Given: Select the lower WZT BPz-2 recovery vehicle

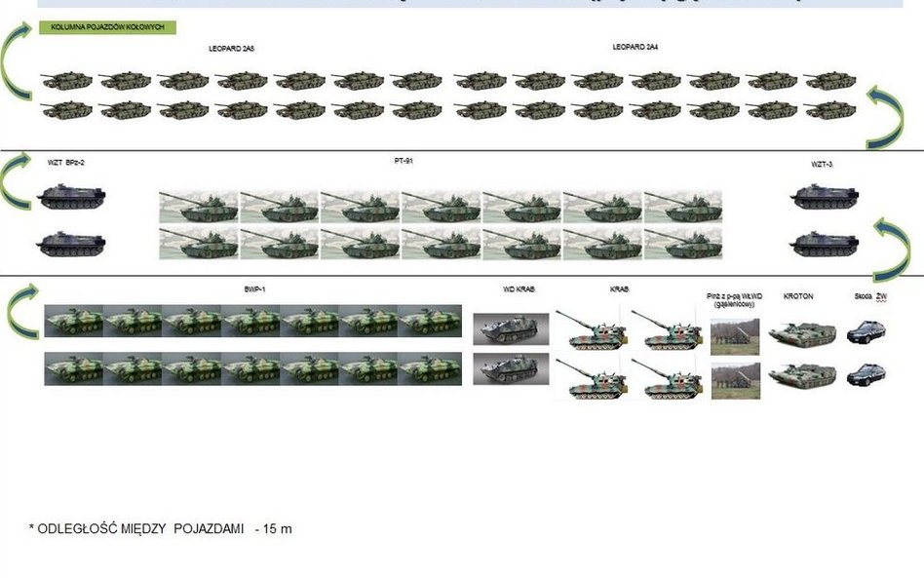Looking at the screenshot, I should 70,243.
